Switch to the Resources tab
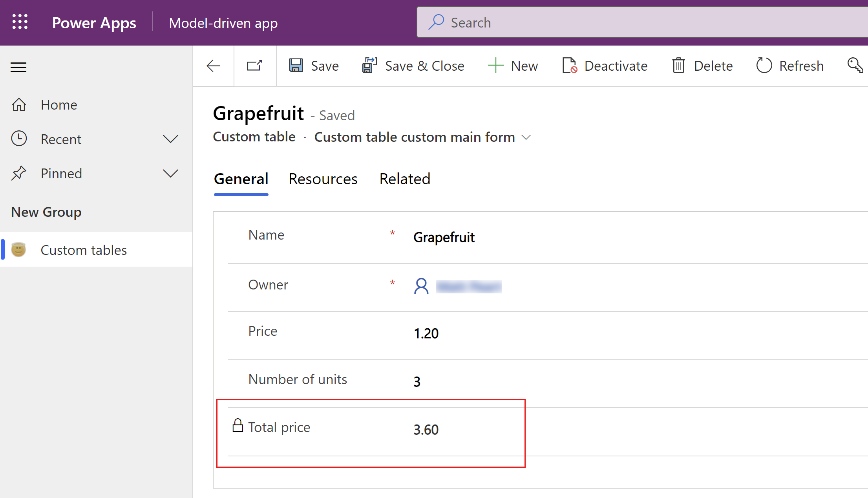Viewport: 868px width, 498px height. 323,178
